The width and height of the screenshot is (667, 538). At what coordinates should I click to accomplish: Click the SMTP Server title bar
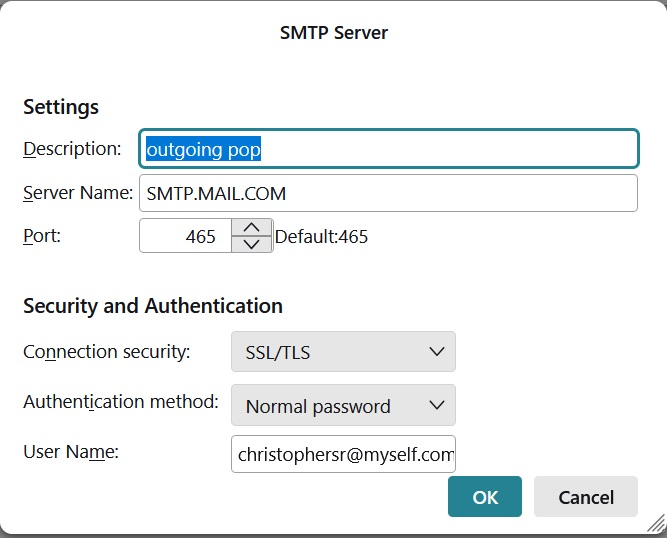coord(333,32)
